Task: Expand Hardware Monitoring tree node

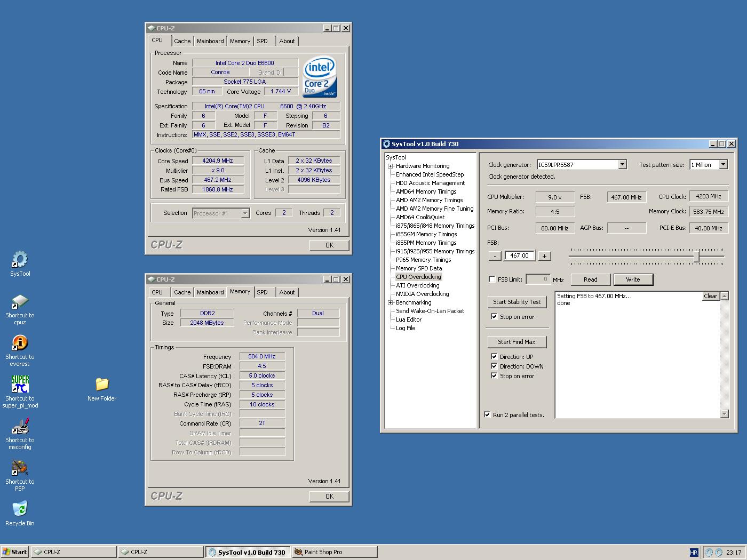Action: point(390,166)
